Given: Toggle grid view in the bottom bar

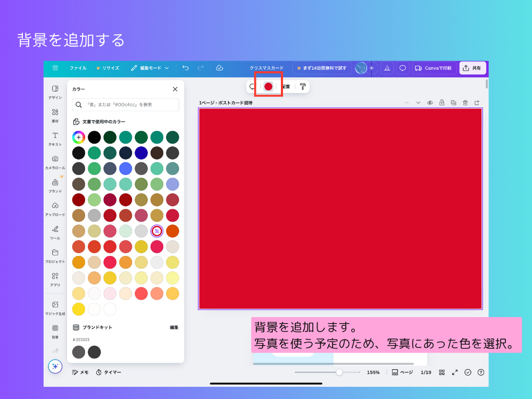Looking at the screenshot, I should pyautogui.click(x=442, y=372).
